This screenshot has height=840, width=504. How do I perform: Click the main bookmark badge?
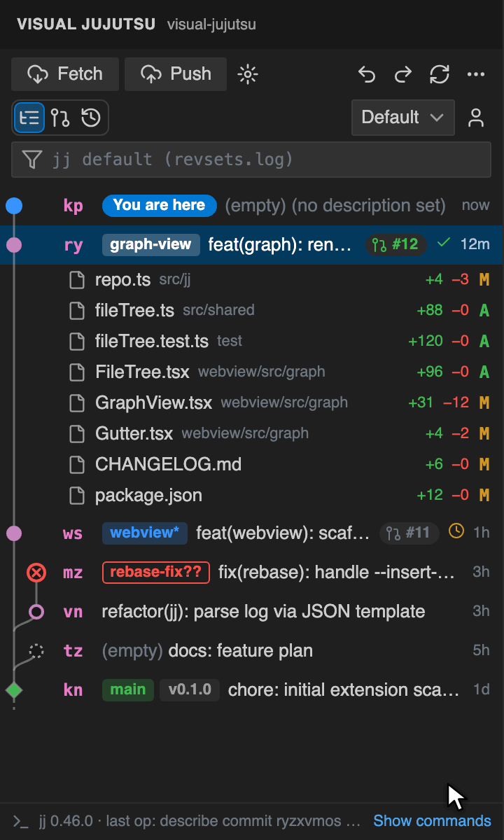pos(128,689)
